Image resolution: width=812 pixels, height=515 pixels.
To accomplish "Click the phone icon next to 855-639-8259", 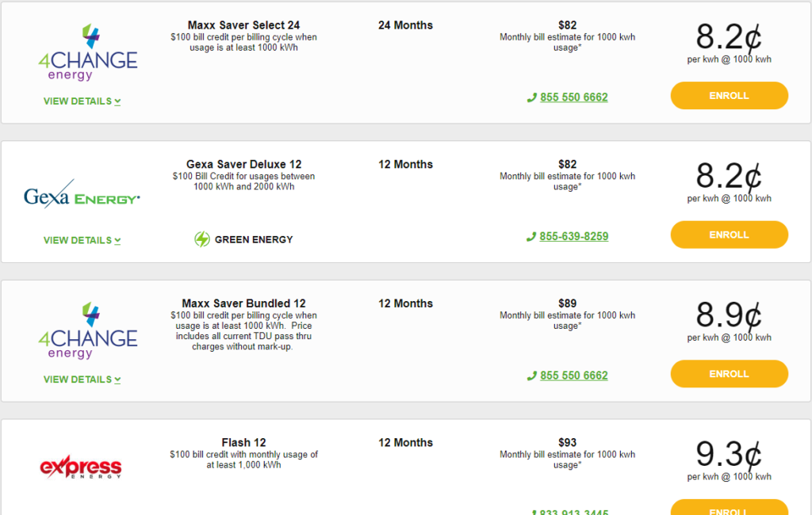I will coord(530,237).
